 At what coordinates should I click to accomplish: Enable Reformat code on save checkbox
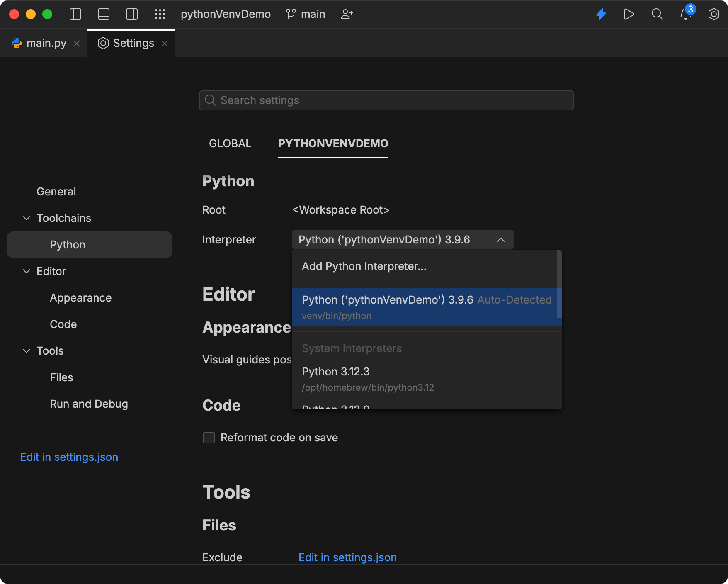(x=209, y=438)
